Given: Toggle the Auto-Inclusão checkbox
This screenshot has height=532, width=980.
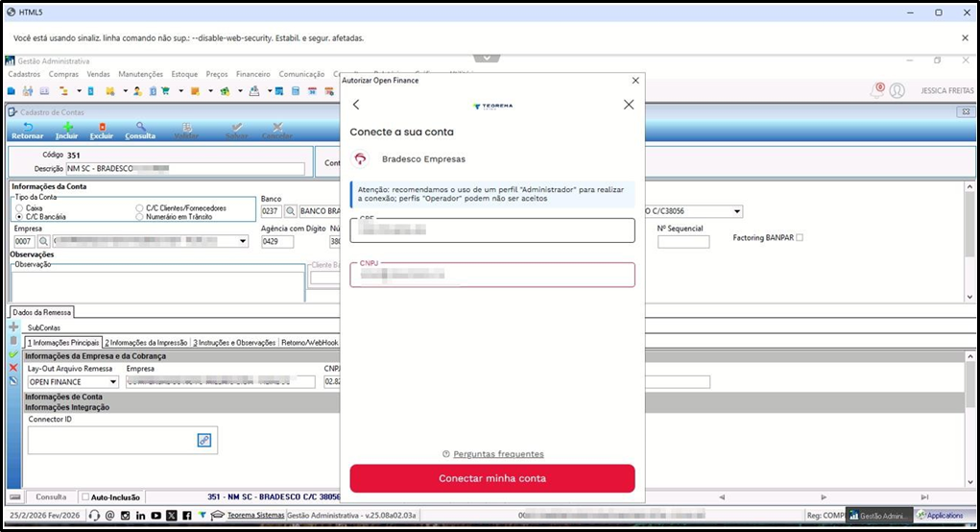Looking at the screenshot, I should (x=85, y=497).
